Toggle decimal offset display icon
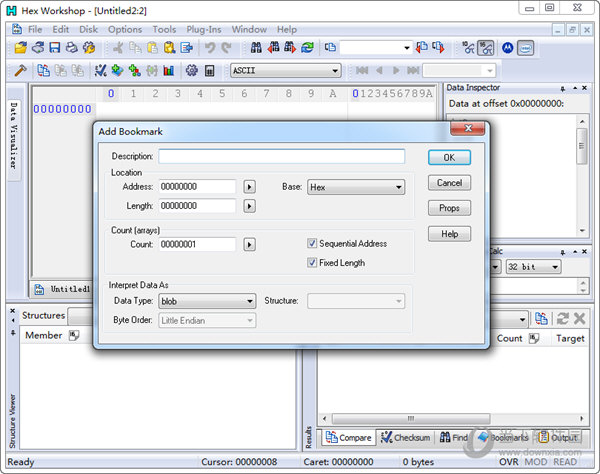The height and width of the screenshot is (474, 600). [468, 48]
